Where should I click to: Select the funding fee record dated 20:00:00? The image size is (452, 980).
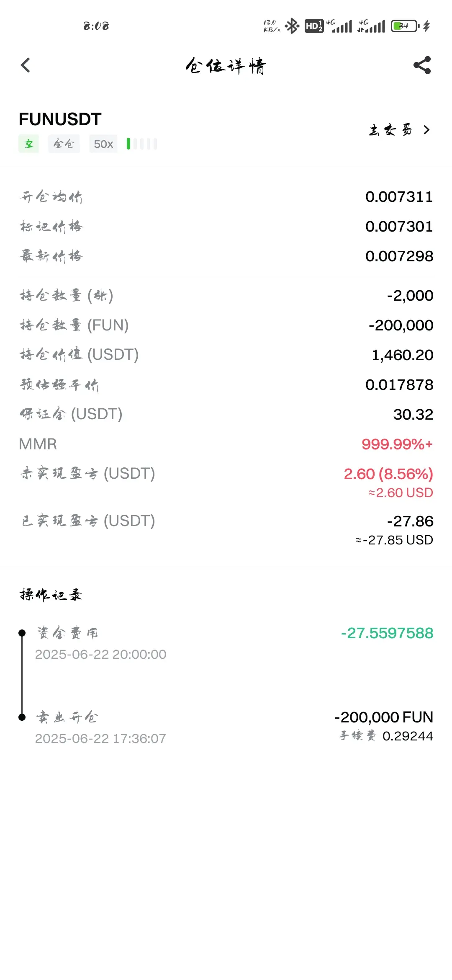tap(226, 643)
